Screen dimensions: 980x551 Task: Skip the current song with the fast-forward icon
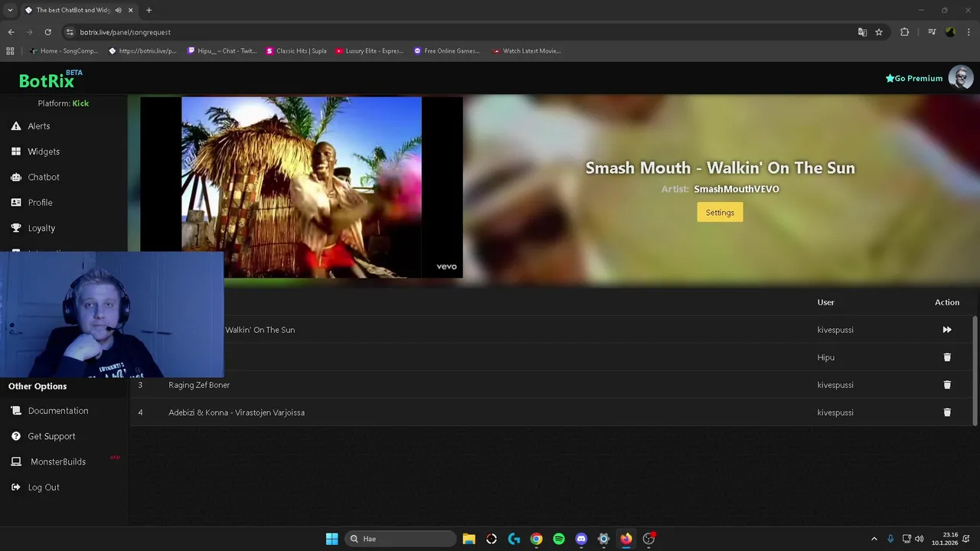[947, 330]
